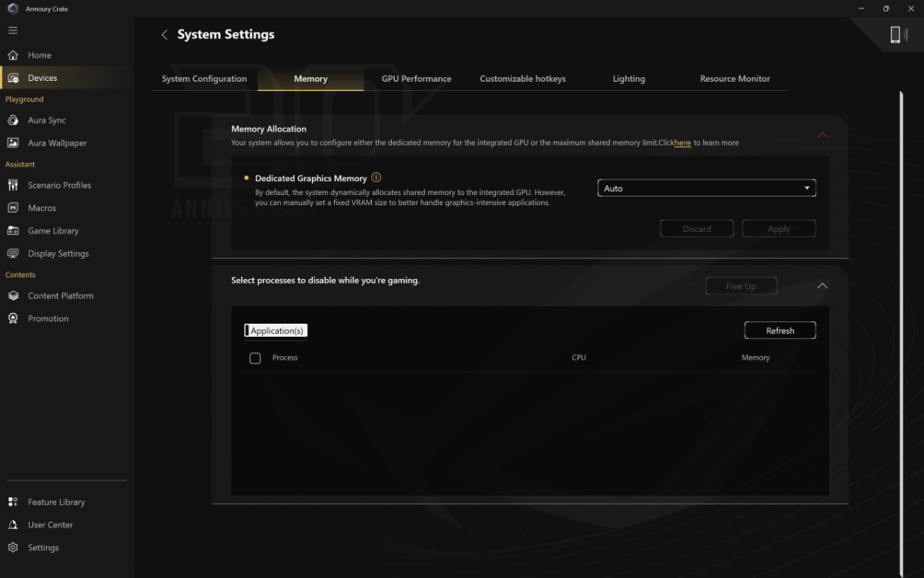The width and height of the screenshot is (924, 578).
Task: Open Feature Library icon
Action: click(12, 502)
